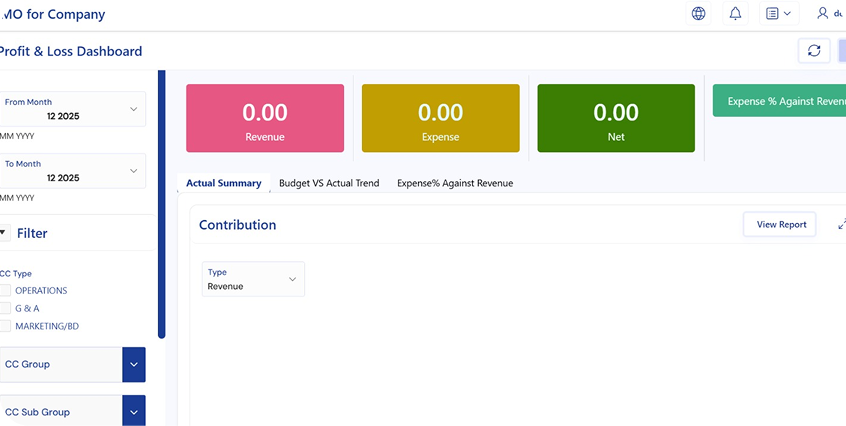Click the user profile icon

pos(823,14)
